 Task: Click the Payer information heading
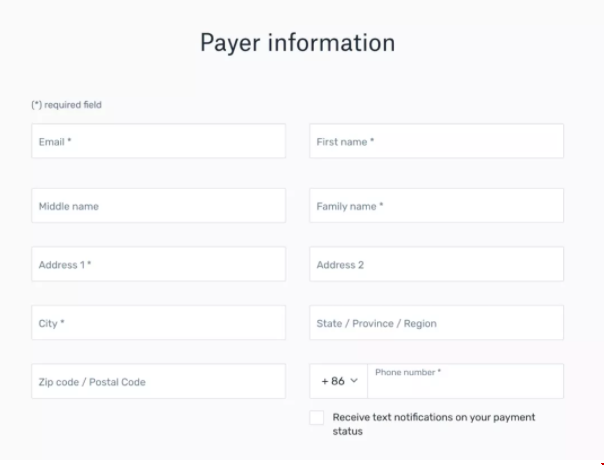point(297,42)
